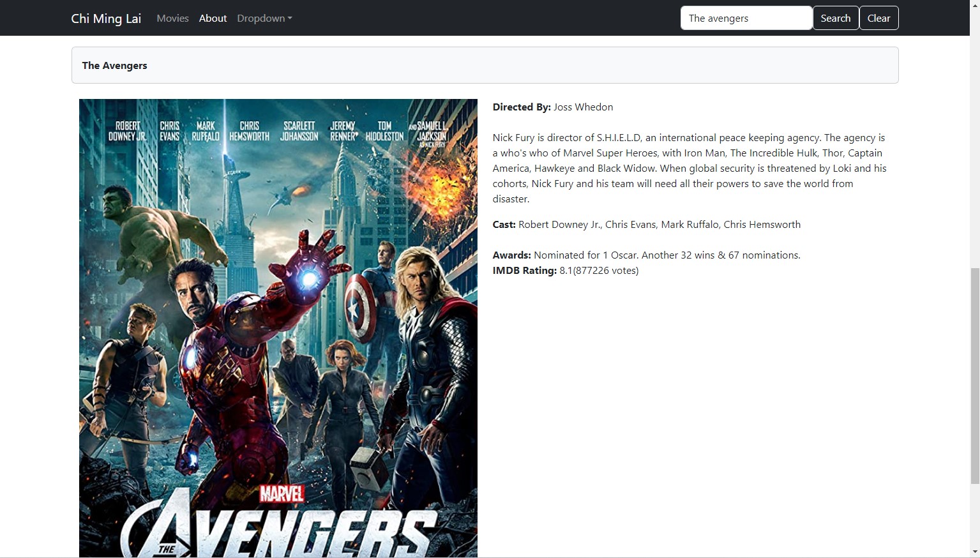Open the Chi Ming Lai brand link
This screenshot has height=558, width=980.
pyautogui.click(x=106, y=18)
